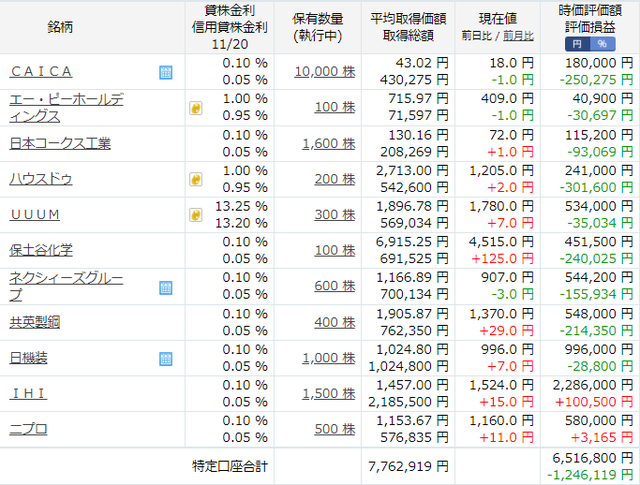Click the 1,000 株 holdings link
Screen dimensions: 640x485
click(329, 358)
